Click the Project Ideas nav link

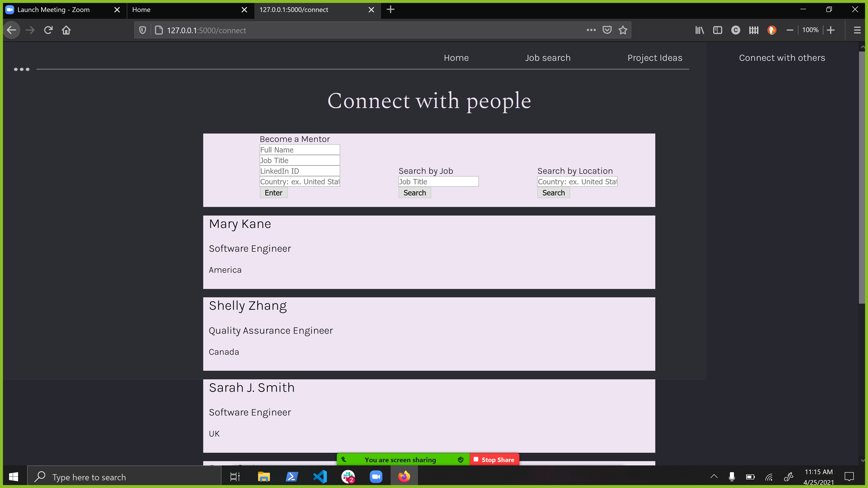[x=655, y=58]
